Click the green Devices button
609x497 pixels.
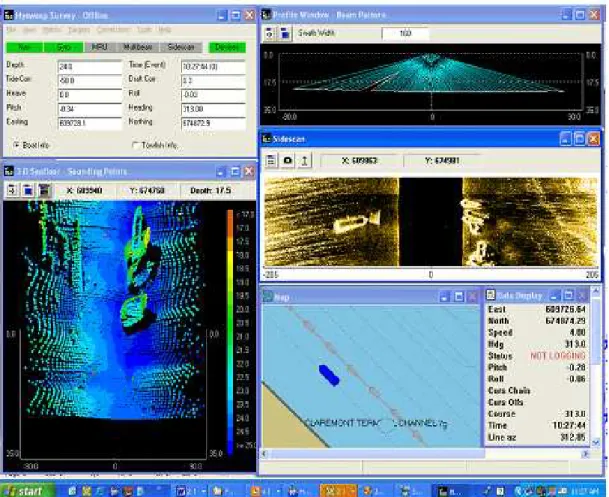tap(227, 47)
